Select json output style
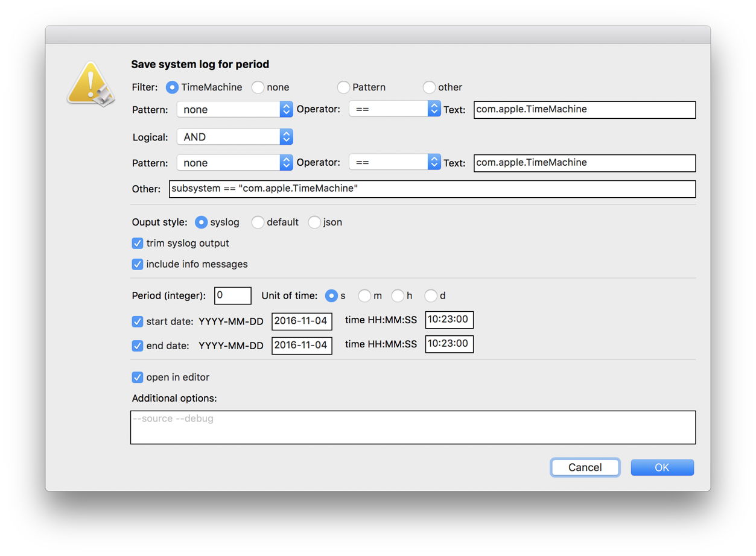756x556 pixels. coord(314,223)
